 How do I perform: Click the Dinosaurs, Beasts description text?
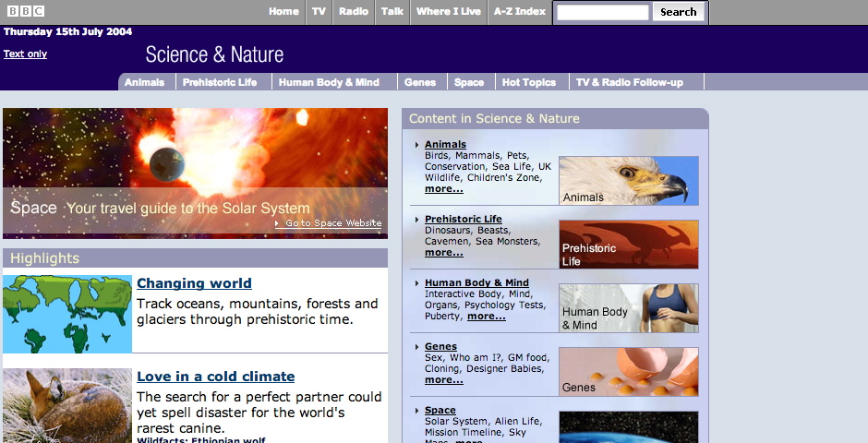click(468, 230)
